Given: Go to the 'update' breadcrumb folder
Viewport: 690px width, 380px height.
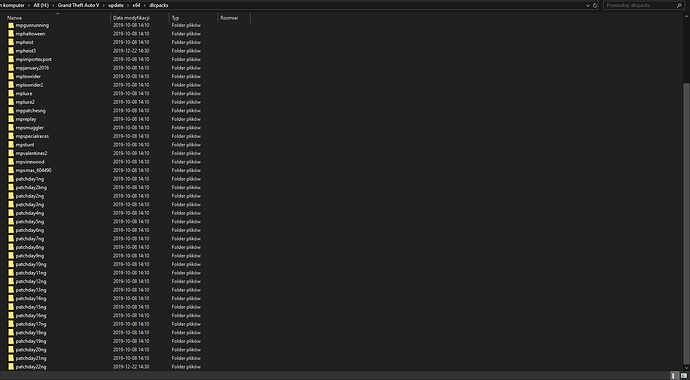Looking at the screenshot, I should pyautogui.click(x=116, y=5).
